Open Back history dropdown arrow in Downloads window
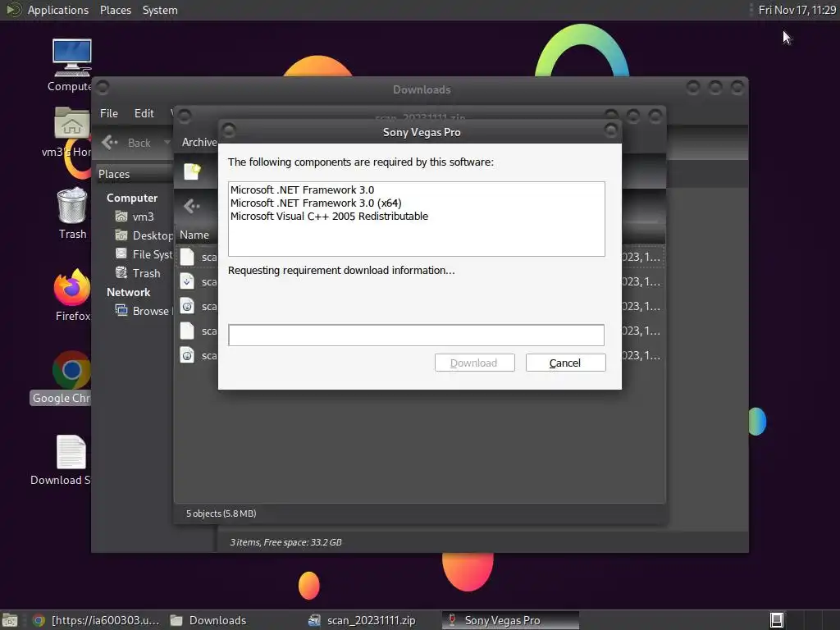This screenshot has height=630, width=840. 167,143
